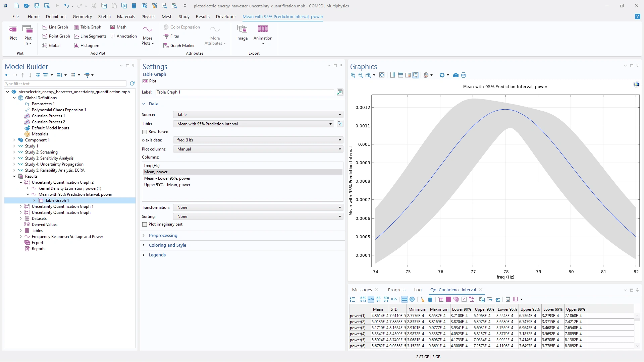The height and width of the screenshot is (362, 644).
Task: Click the Histogram plot icon in ribbon
Action: point(76,46)
